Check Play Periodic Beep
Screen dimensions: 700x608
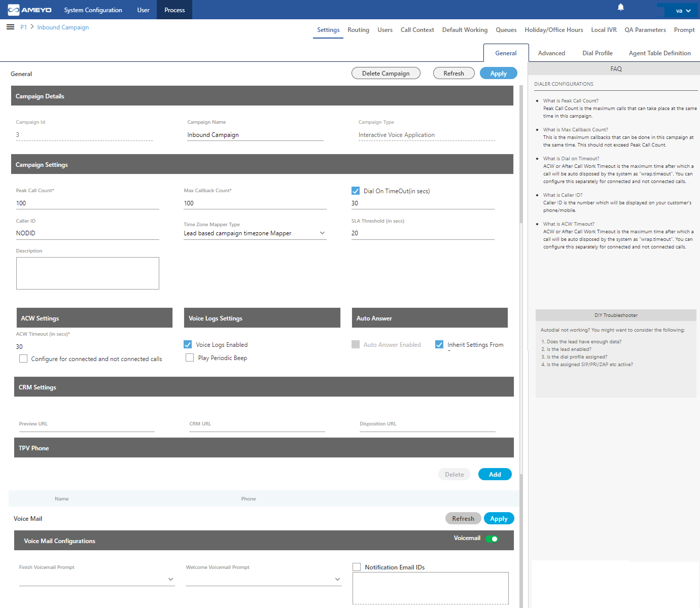coord(190,357)
